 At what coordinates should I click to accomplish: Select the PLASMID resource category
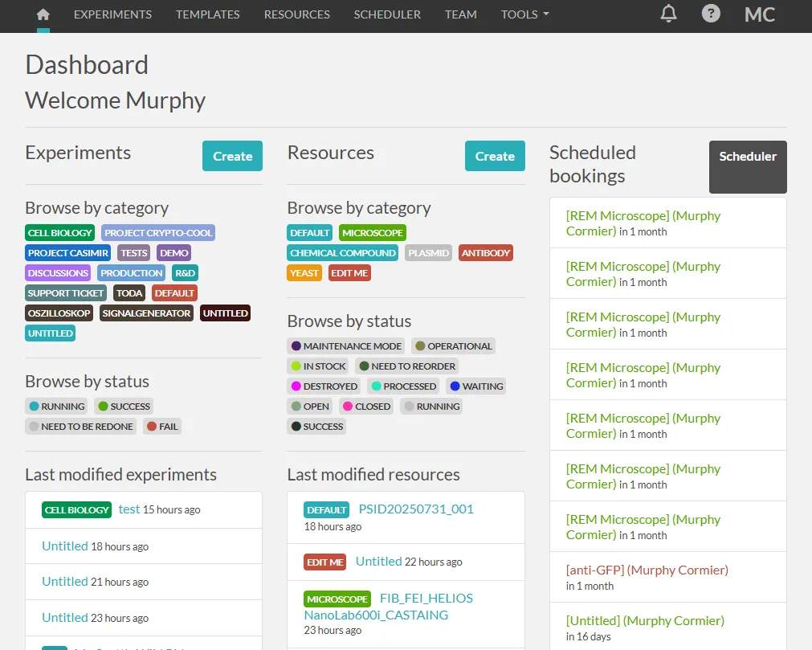(429, 253)
